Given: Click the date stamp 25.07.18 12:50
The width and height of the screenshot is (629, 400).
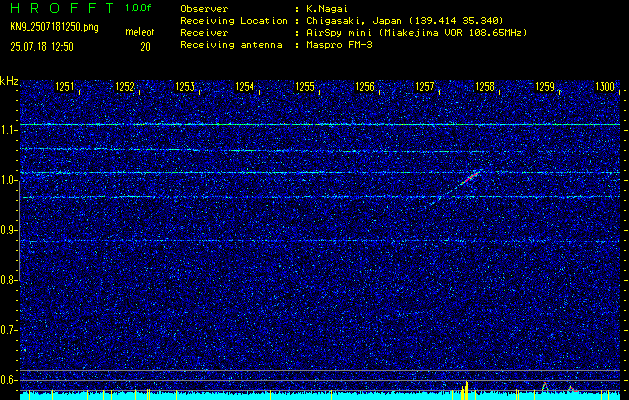Looking at the screenshot, I should point(42,47).
